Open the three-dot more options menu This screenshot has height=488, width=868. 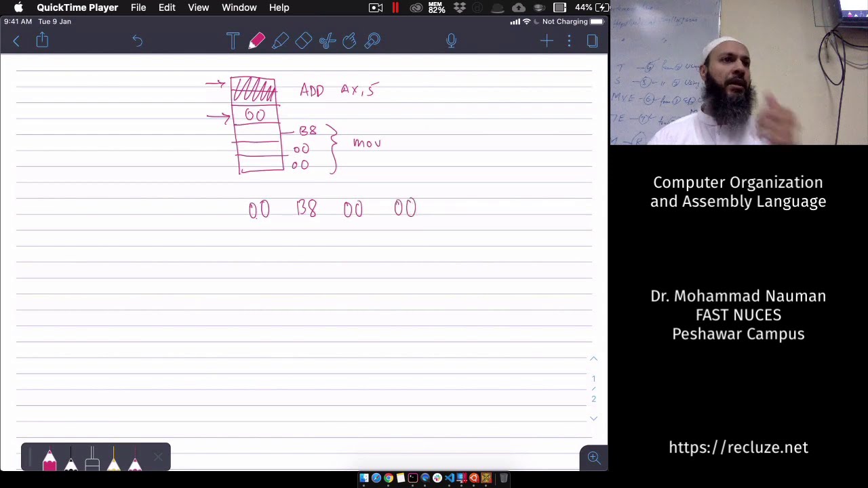tap(569, 41)
